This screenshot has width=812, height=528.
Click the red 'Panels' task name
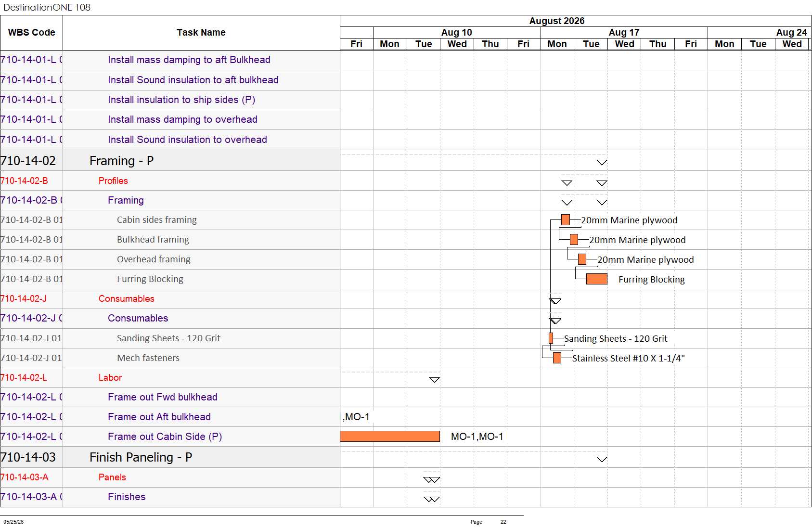coord(112,477)
